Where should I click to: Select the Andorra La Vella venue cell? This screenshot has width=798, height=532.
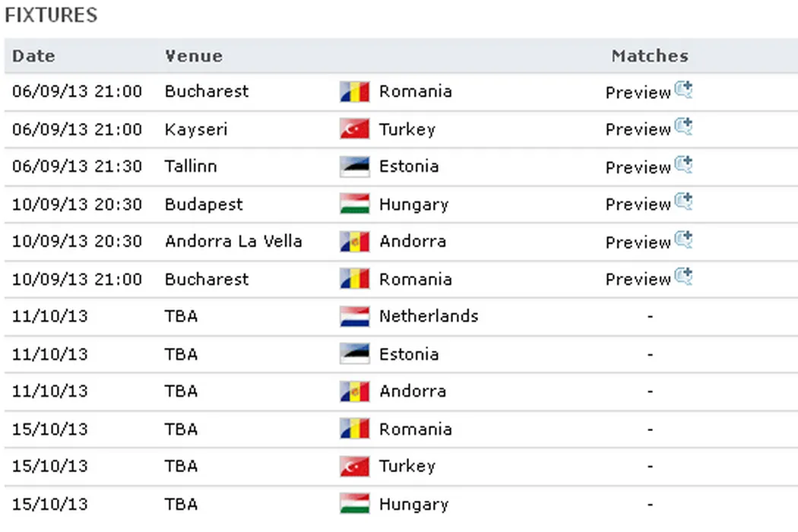(233, 242)
